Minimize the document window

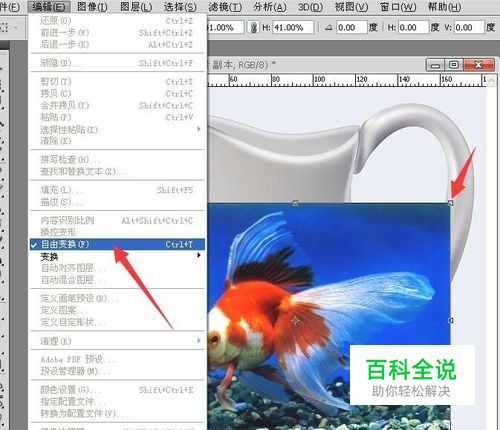435,65
